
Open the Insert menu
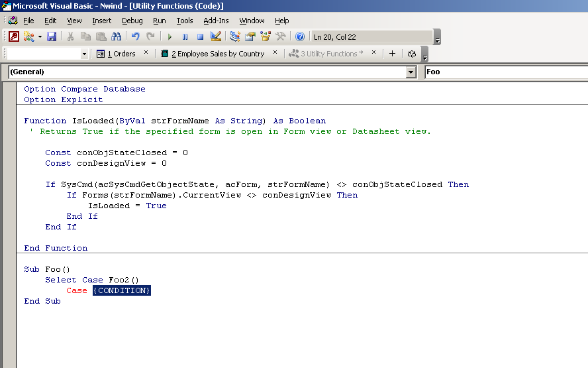point(101,21)
